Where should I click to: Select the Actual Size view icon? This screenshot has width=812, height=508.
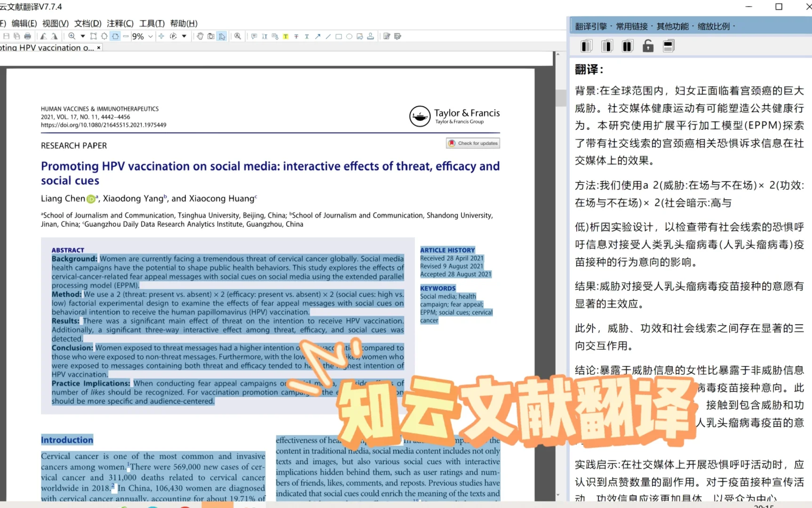pos(94,36)
